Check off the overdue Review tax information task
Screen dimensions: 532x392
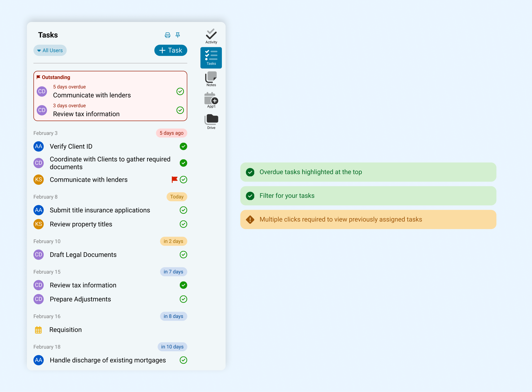coord(180,110)
